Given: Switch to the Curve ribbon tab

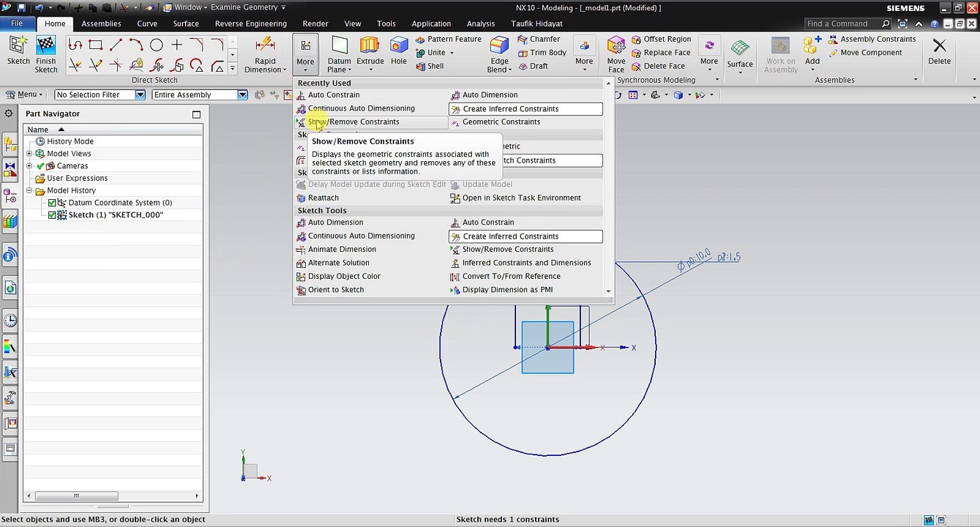Looking at the screenshot, I should tap(147, 23).
